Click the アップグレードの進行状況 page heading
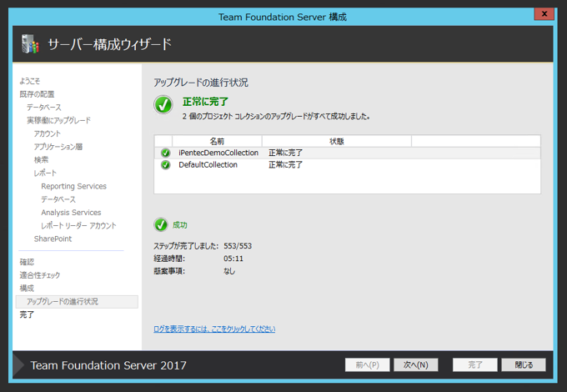The height and width of the screenshot is (392, 567). [201, 83]
